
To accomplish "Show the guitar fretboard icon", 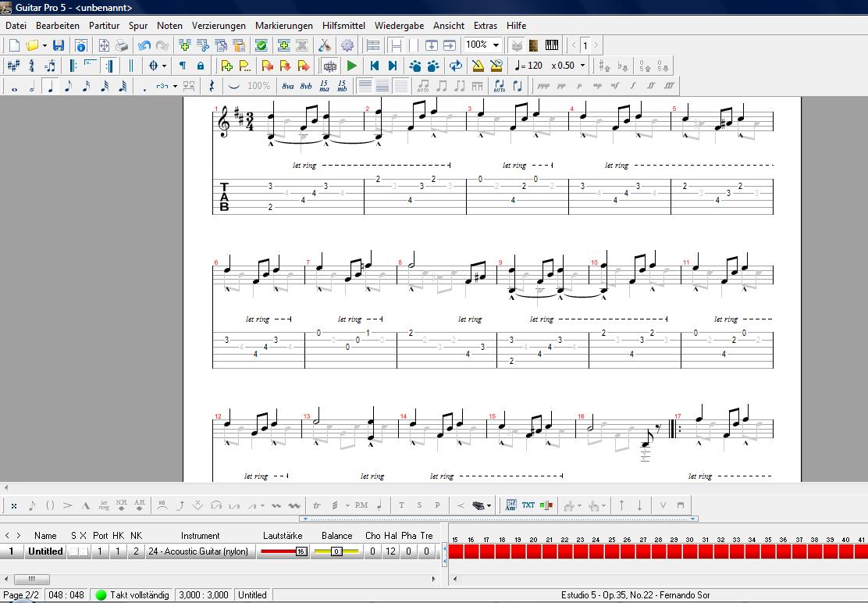I will pos(534,45).
